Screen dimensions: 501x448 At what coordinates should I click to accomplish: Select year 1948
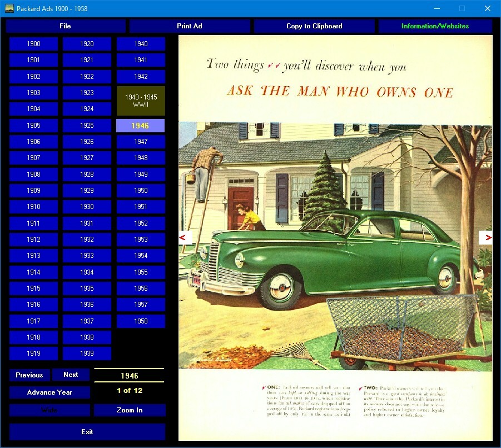click(x=141, y=158)
